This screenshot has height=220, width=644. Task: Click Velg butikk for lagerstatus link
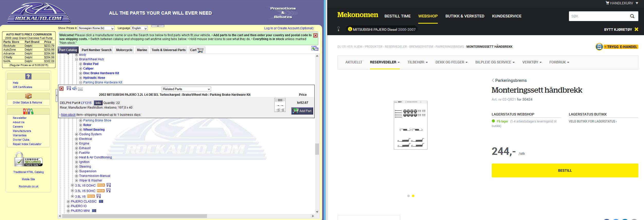tap(593, 121)
